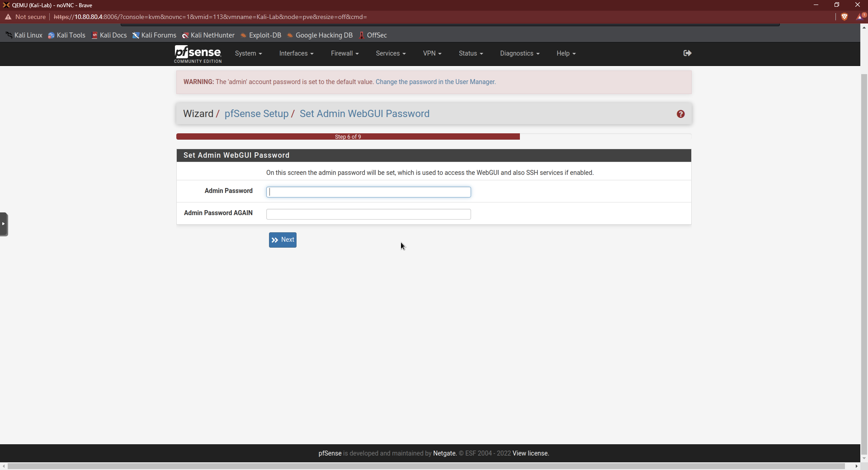Open the Status menu
The width and height of the screenshot is (868, 470).
pos(470,53)
